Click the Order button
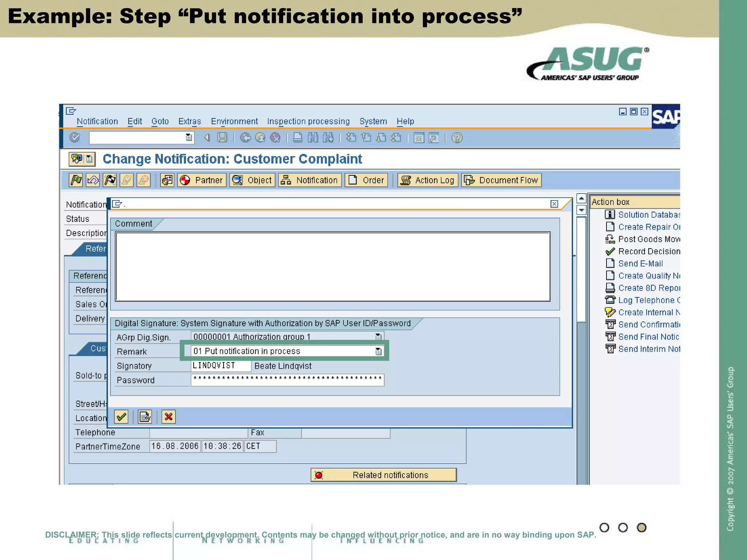Viewport: 747px width, 560px height. click(x=366, y=180)
